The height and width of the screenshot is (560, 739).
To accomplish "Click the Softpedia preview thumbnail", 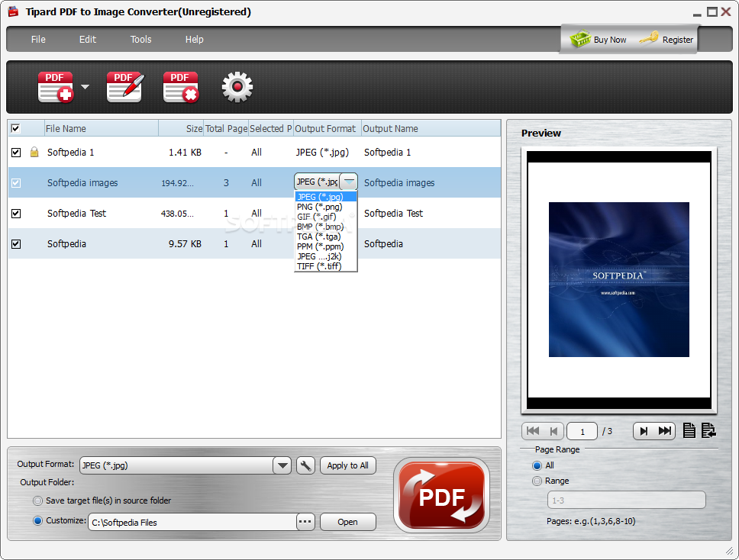I will pos(619,279).
